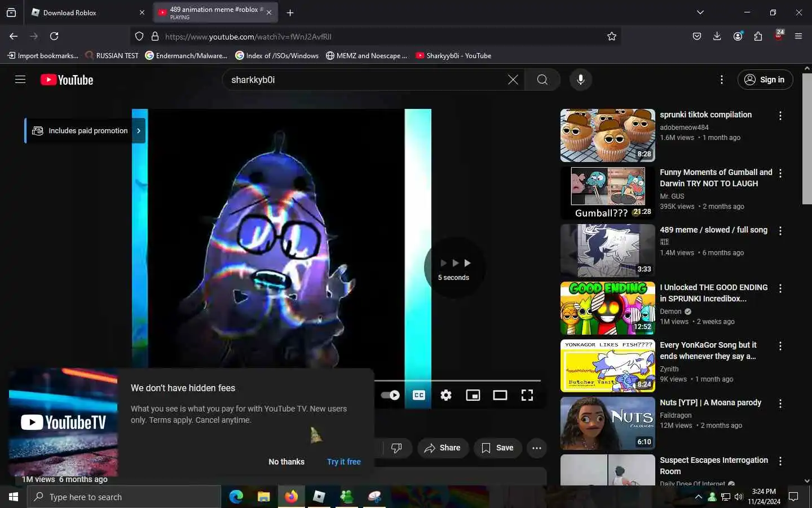Click Import bookmarks in toolbar

tap(43, 55)
